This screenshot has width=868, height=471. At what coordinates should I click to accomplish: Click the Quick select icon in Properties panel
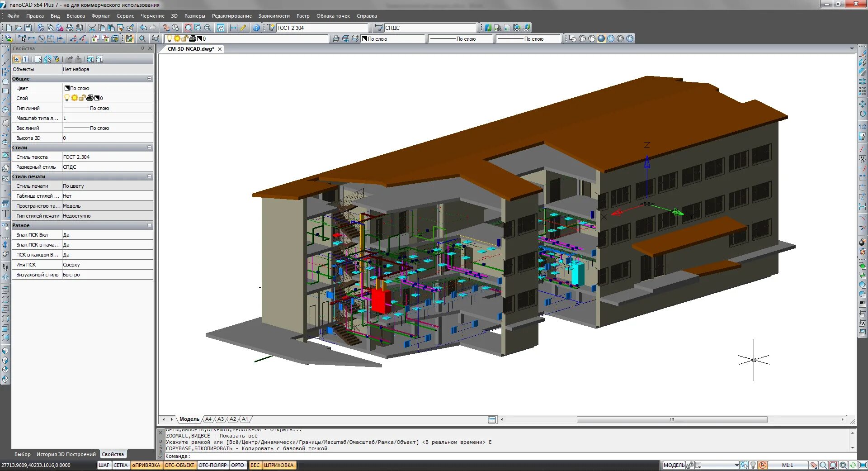pyautogui.click(x=57, y=59)
